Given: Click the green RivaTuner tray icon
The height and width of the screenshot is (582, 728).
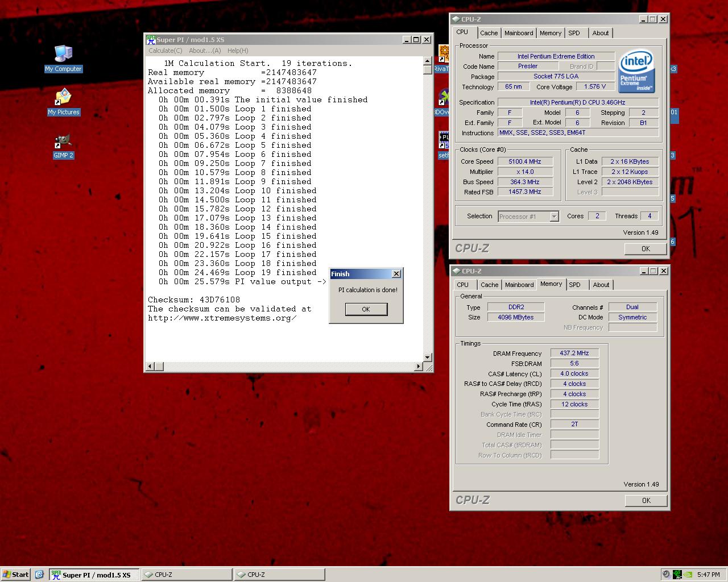Looking at the screenshot, I should click(677, 575).
